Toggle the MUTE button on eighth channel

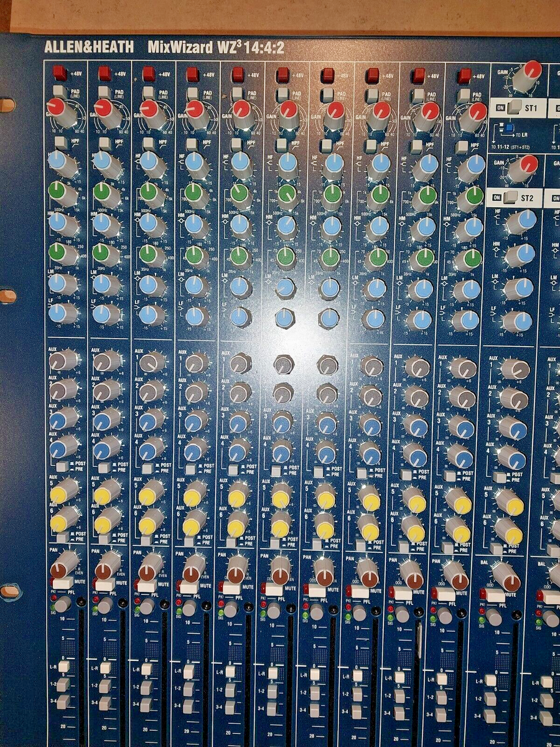click(x=359, y=591)
